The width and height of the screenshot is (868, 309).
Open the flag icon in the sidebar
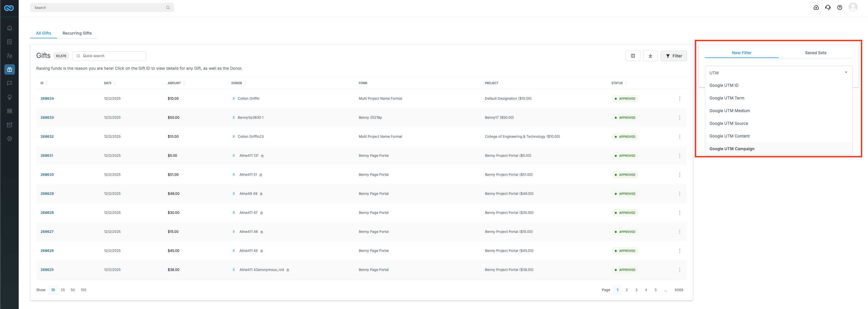click(9, 83)
